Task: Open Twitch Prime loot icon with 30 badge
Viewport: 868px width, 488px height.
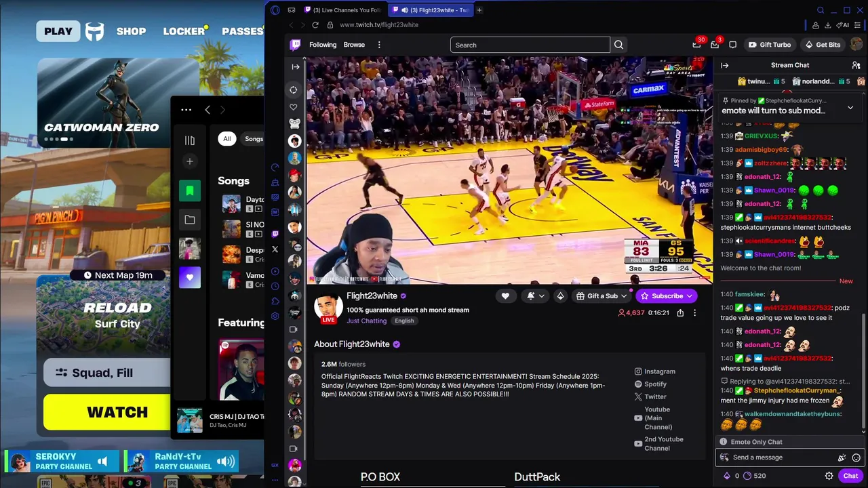Action: pos(696,45)
